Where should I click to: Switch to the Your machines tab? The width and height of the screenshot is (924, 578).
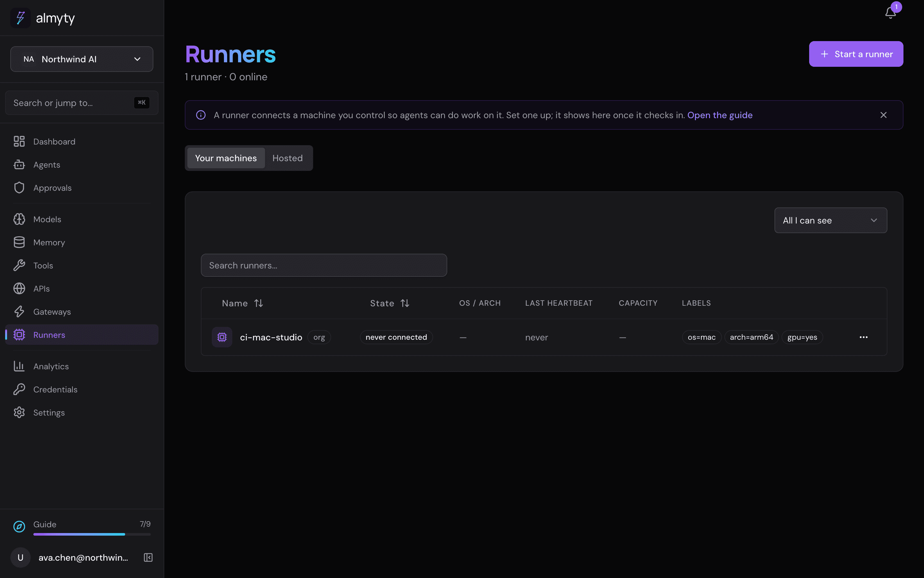[226, 158]
